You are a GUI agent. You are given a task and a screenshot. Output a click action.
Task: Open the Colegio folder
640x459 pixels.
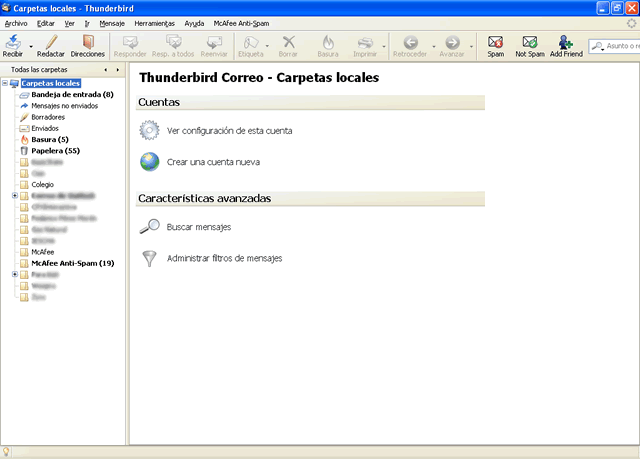click(x=42, y=184)
